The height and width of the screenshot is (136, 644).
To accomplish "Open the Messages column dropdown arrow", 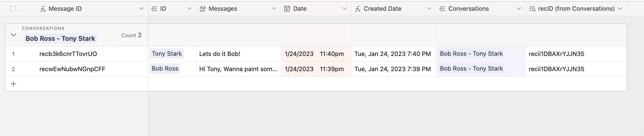I will pos(274,9).
